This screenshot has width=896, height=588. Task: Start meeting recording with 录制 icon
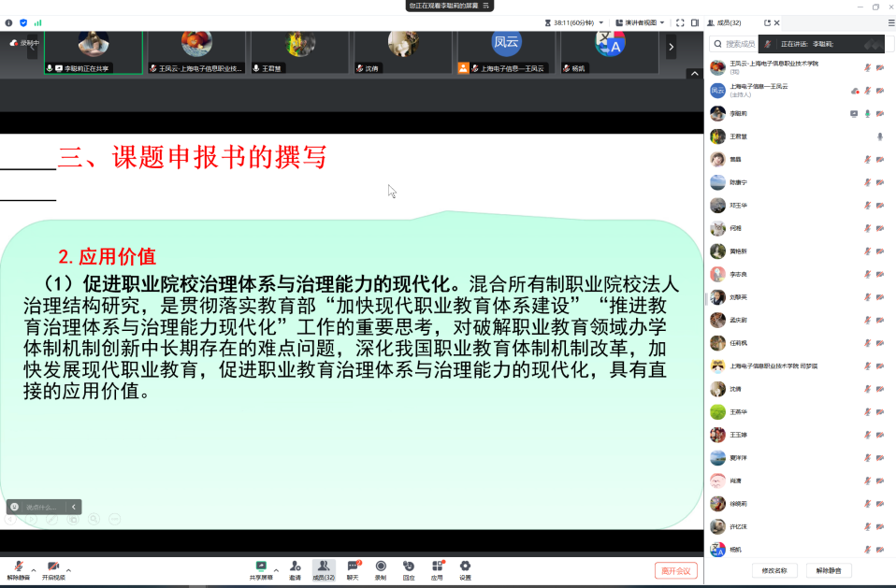(x=381, y=566)
